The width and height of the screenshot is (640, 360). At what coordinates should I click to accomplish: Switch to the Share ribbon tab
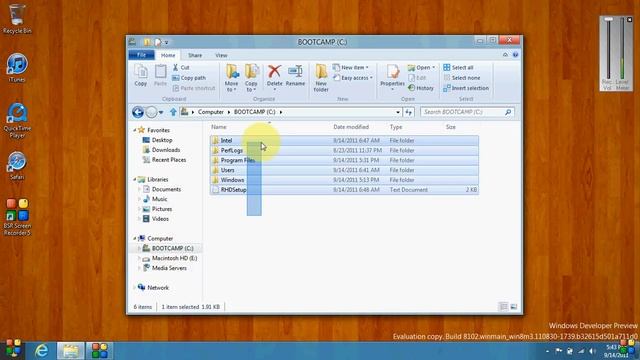[195, 55]
